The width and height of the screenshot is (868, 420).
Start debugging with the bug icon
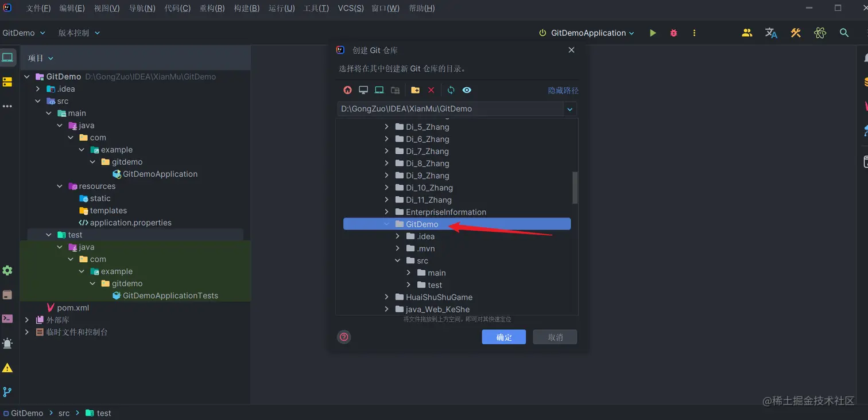673,33
